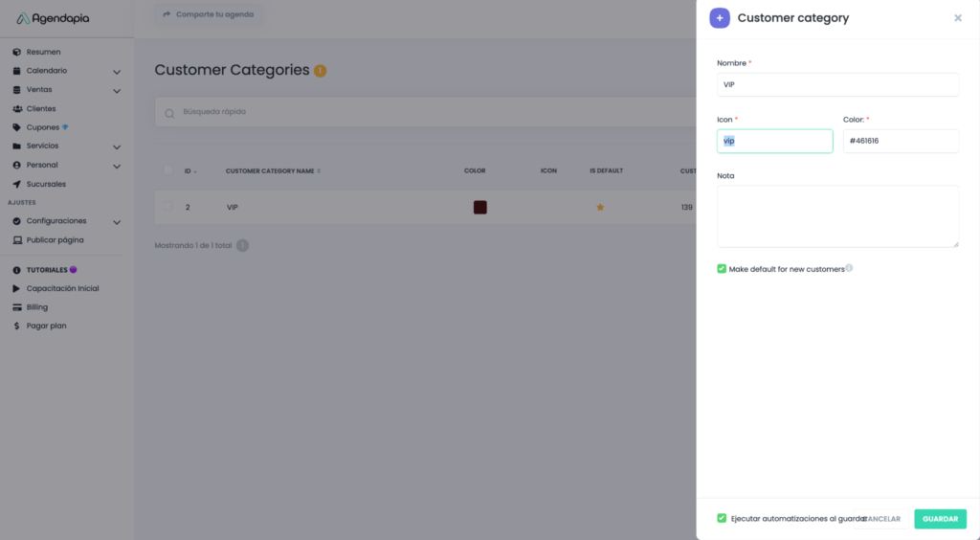Image resolution: width=980 pixels, height=540 pixels.
Task: Click the Guardar button
Action: pyautogui.click(x=940, y=519)
